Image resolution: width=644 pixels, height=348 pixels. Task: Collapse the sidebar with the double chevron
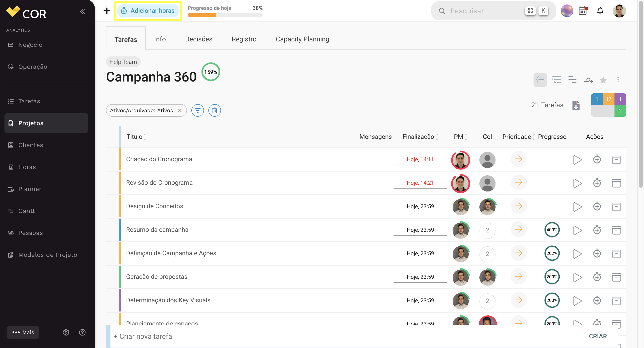tap(82, 11)
